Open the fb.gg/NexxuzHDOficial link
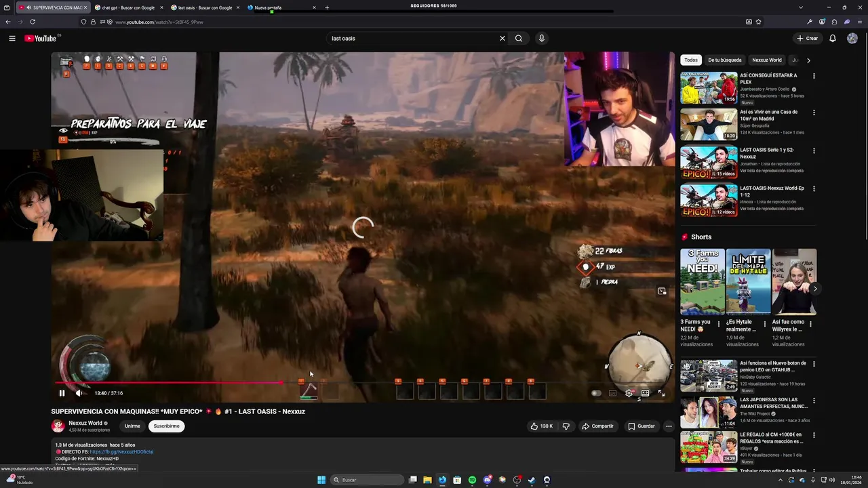The width and height of the screenshot is (868, 488). pyautogui.click(x=121, y=452)
